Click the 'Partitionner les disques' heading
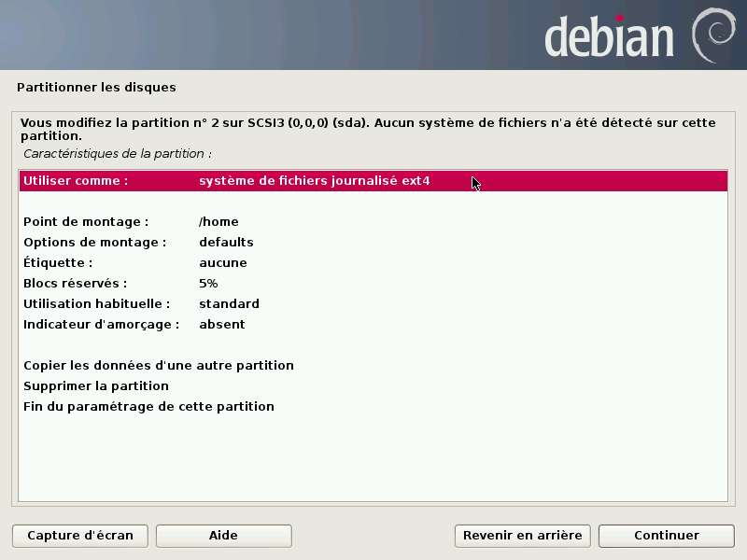The image size is (747, 560). [x=96, y=88]
